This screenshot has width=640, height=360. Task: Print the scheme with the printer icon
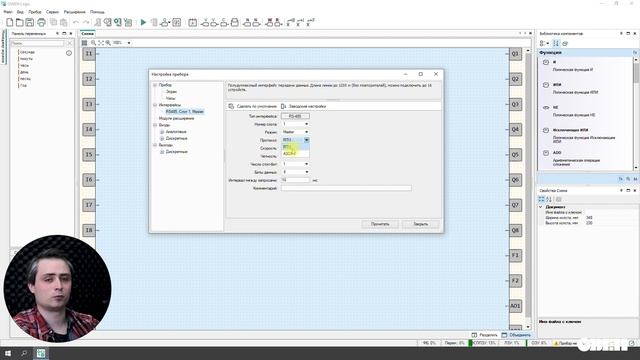[41, 22]
